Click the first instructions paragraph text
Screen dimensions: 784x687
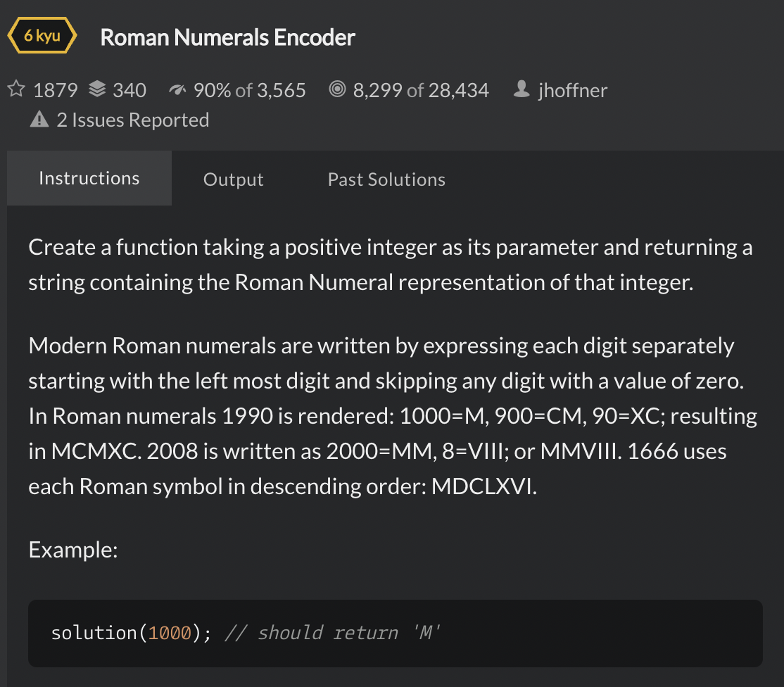click(391, 265)
